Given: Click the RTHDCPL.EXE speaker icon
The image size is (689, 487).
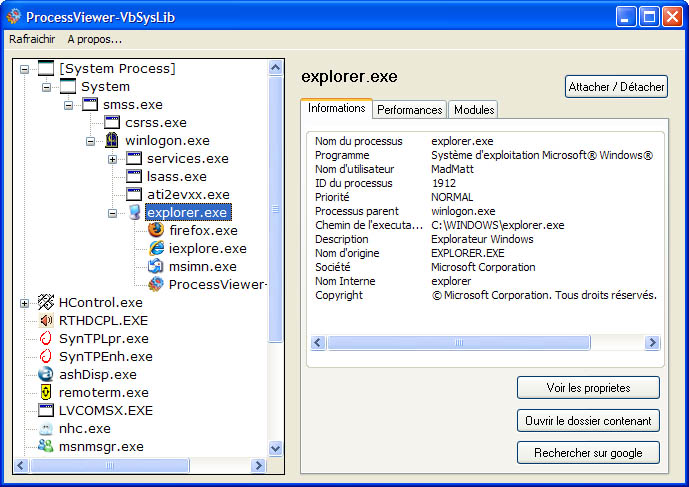Looking at the screenshot, I should (x=46, y=320).
